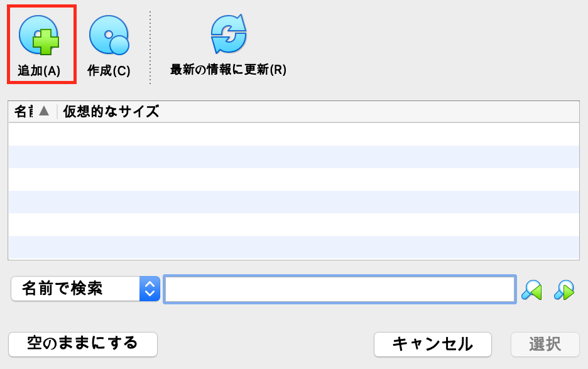The image size is (588, 369).
Task: Open the 名前で検索 dropdown
Action: coord(85,289)
